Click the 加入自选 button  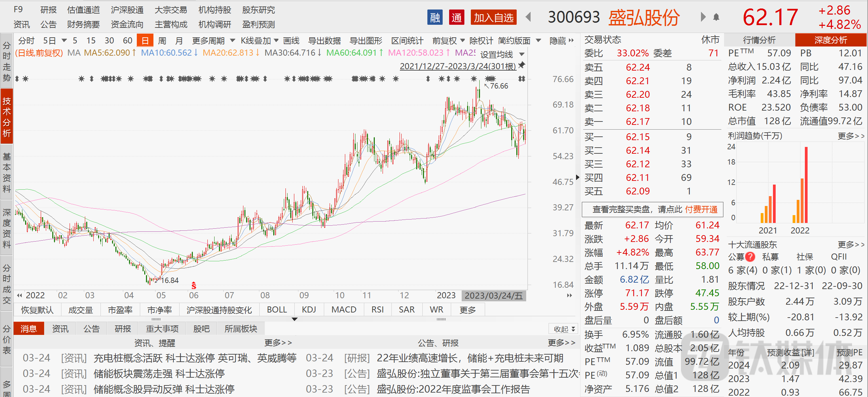[x=494, y=17]
